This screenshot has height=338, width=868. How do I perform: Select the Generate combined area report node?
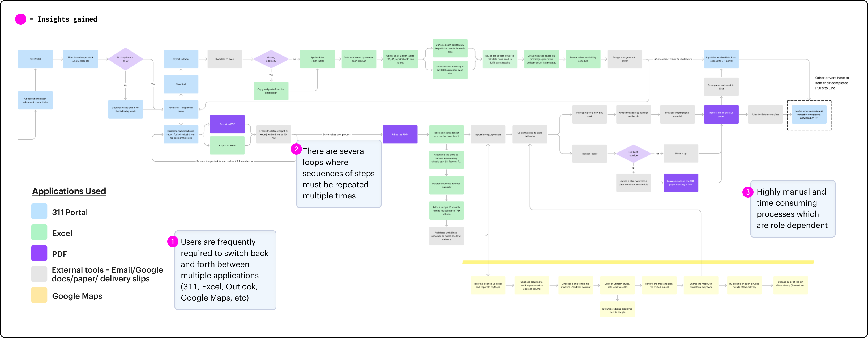click(x=181, y=134)
